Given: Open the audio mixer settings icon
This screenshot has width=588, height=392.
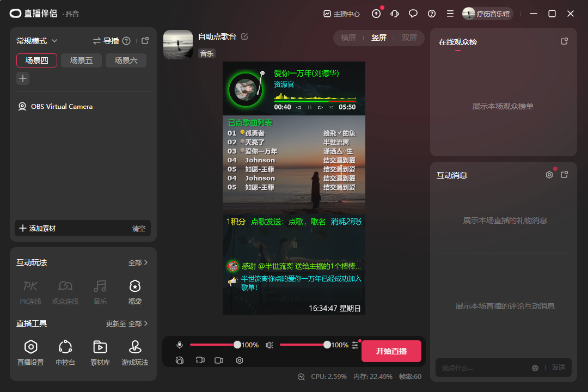Looking at the screenshot, I should (355, 345).
